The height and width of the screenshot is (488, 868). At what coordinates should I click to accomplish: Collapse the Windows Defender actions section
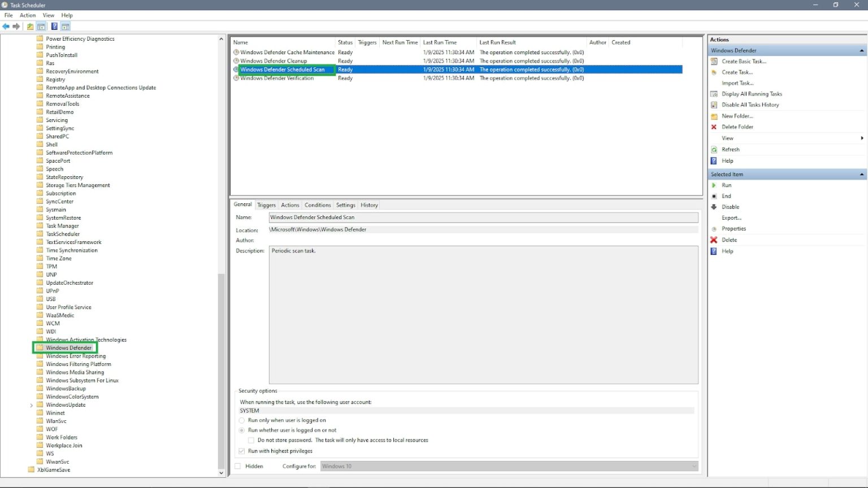(x=861, y=50)
